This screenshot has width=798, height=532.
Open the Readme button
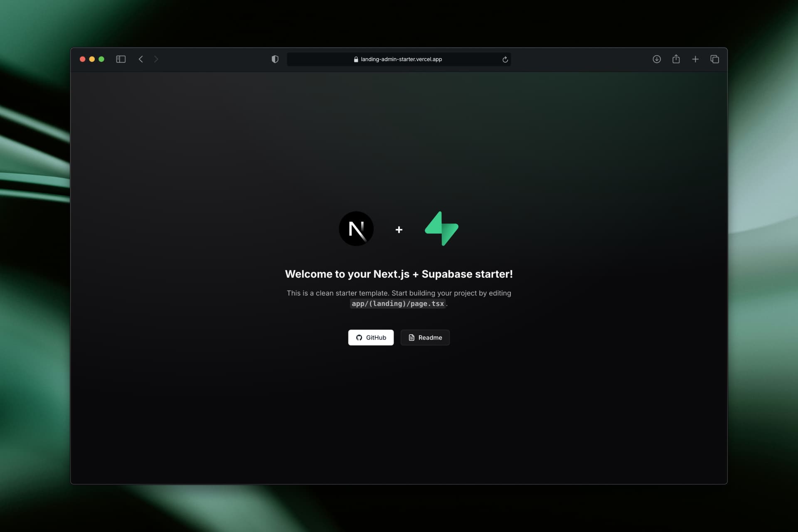point(425,337)
